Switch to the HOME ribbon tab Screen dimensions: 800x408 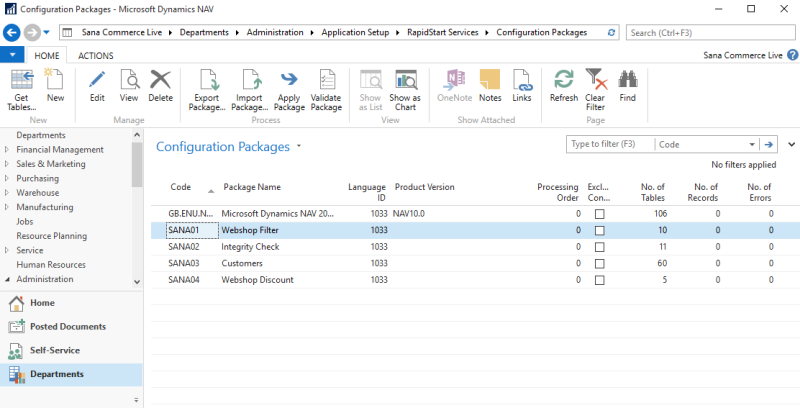coord(47,56)
